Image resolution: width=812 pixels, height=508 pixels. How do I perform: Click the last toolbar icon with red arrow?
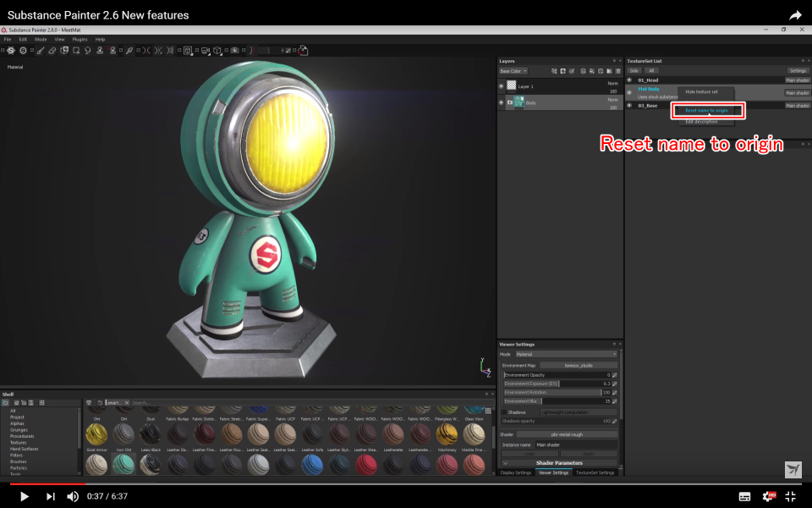tap(303, 50)
